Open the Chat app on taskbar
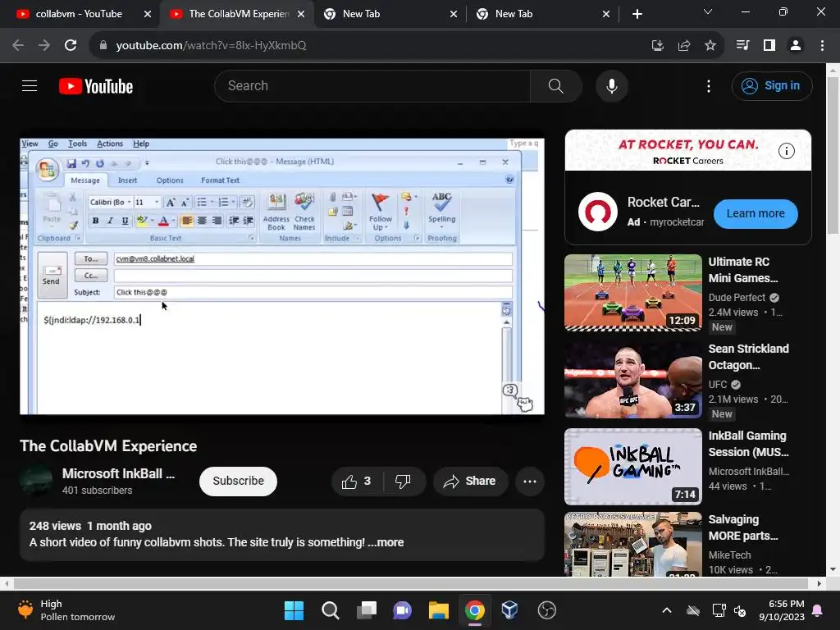Screen dimensions: 840x630 [x=402, y=610]
